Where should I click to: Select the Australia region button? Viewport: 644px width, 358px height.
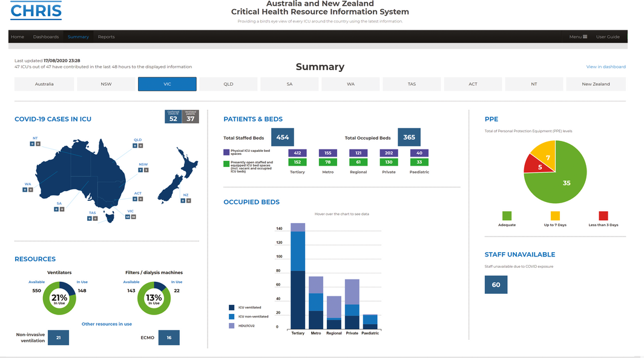(44, 84)
